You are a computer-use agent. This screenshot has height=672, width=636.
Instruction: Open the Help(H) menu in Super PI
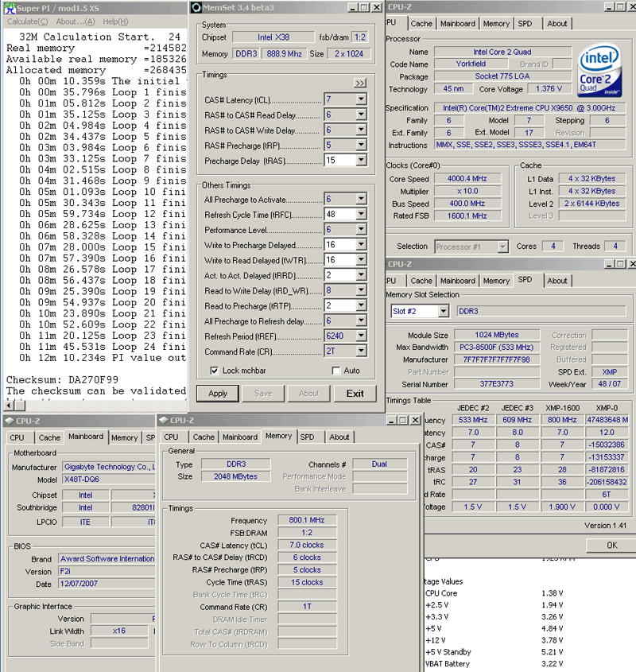pyautogui.click(x=115, y=21)
